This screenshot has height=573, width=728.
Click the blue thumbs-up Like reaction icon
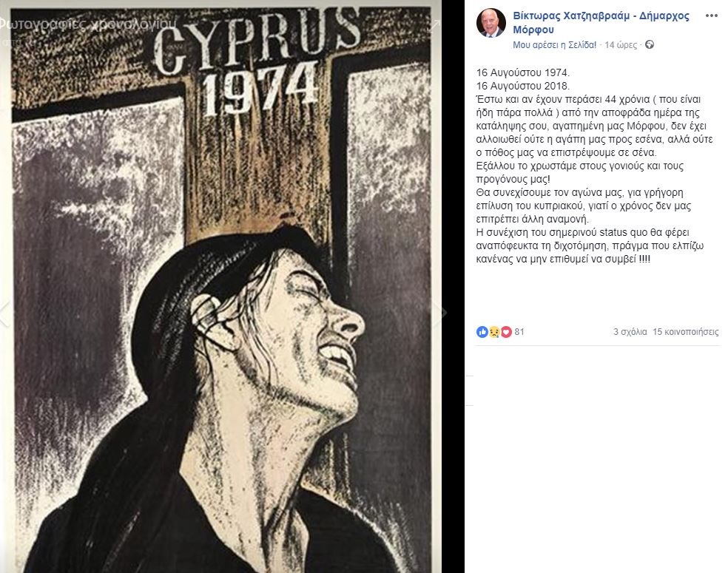click(482, 332)
